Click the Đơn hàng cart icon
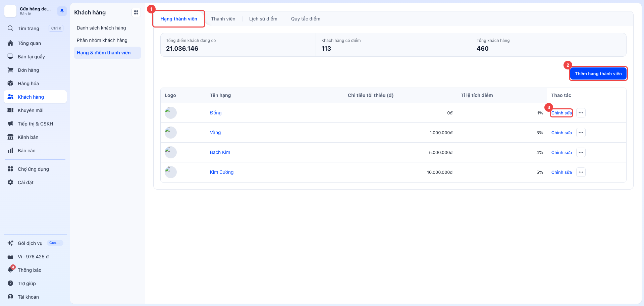644x306 pixels. (x=10, y=70)
